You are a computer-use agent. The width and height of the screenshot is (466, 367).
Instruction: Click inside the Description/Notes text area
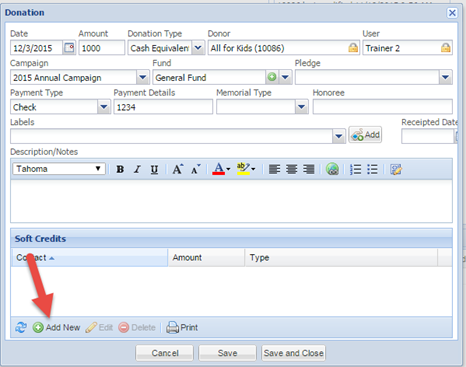231,201
